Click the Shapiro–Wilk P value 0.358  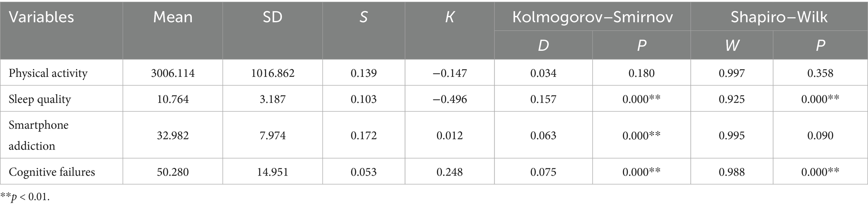point(820,73)
